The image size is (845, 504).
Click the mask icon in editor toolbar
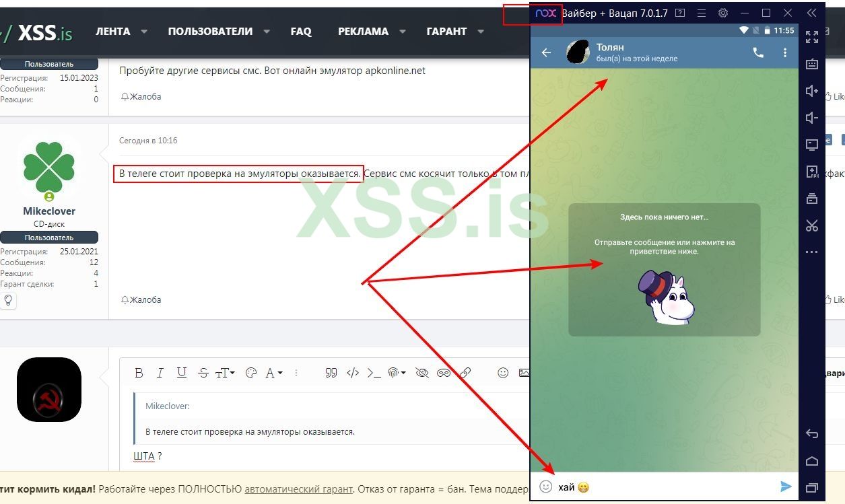(x=443, y=373)
